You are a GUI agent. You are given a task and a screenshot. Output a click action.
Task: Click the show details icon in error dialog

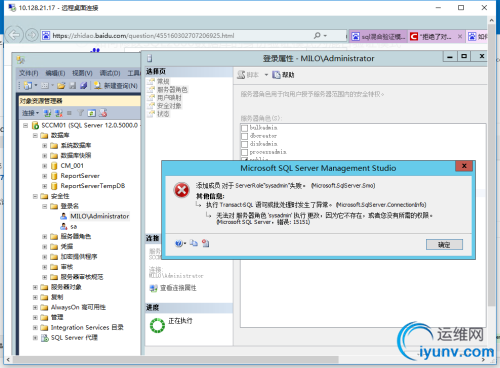click(206, 243)
